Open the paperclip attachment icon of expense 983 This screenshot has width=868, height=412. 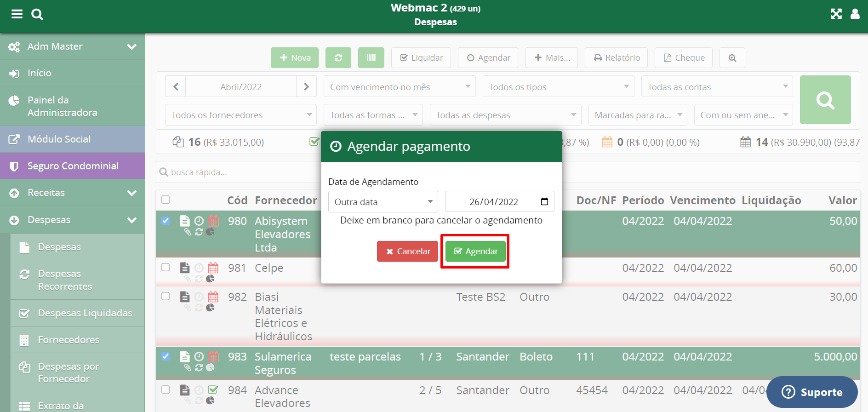point(188,367)
